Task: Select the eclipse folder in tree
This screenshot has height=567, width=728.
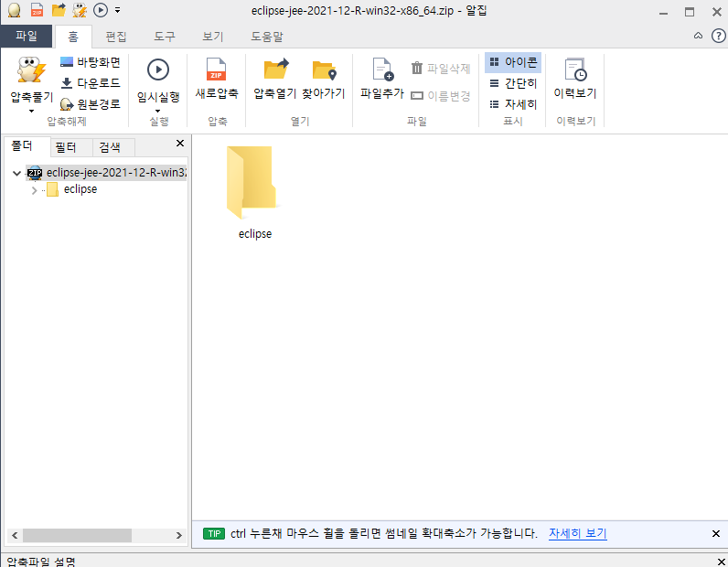Action: click(80, 189)
